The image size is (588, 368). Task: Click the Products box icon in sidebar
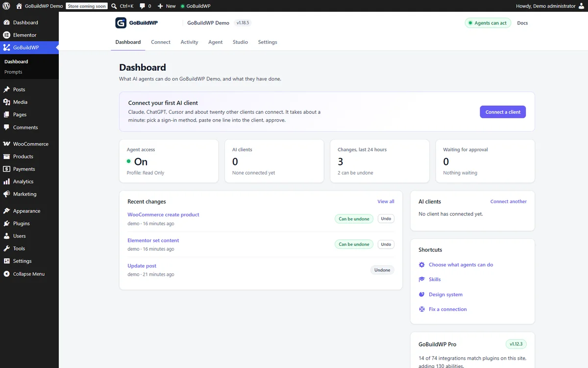pos(6,157)
